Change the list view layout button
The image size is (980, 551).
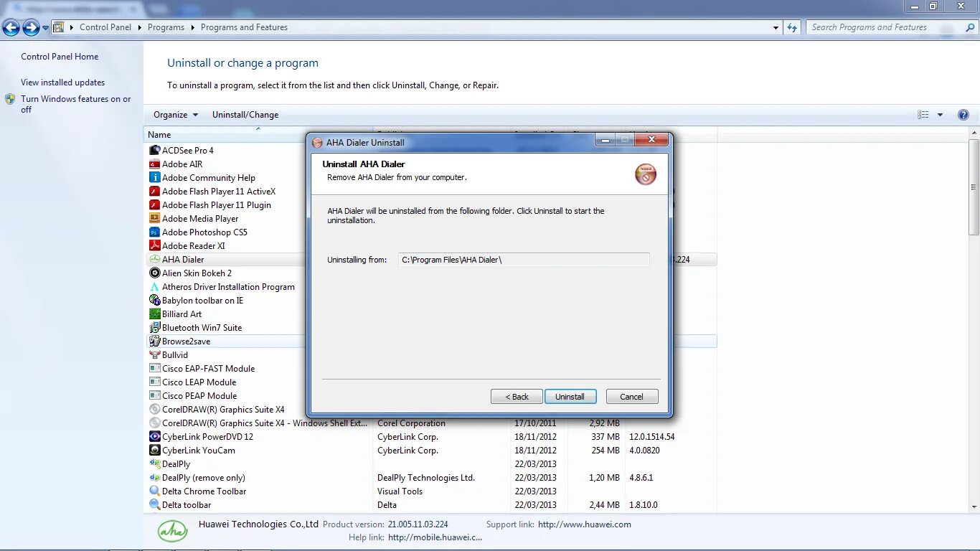[x=923, y=115]
